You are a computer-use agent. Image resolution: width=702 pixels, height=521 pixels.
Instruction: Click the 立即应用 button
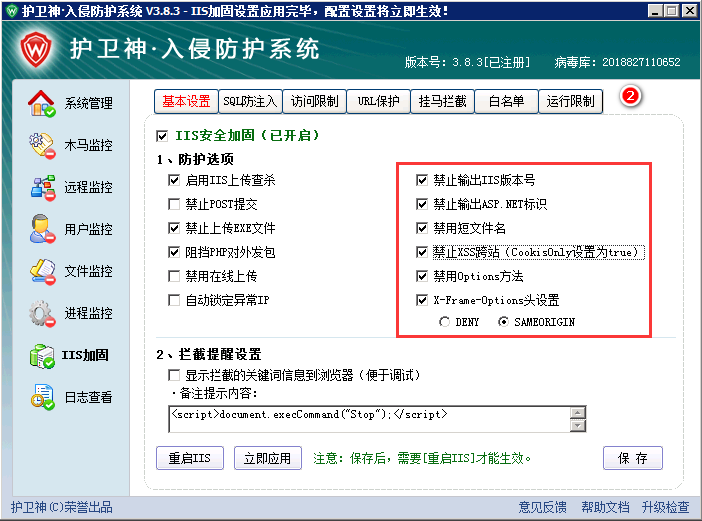pyautogui.click(x=268, y=458)
